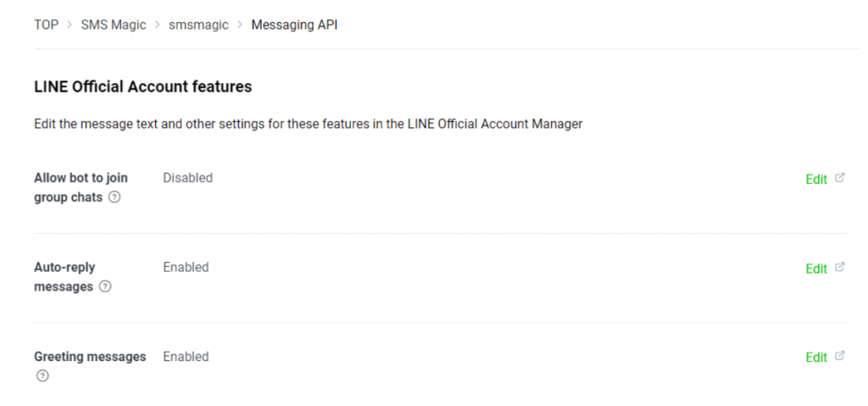Click the Auto-reply messages label
Screen dimensions: 868x406
coord(64,277)
